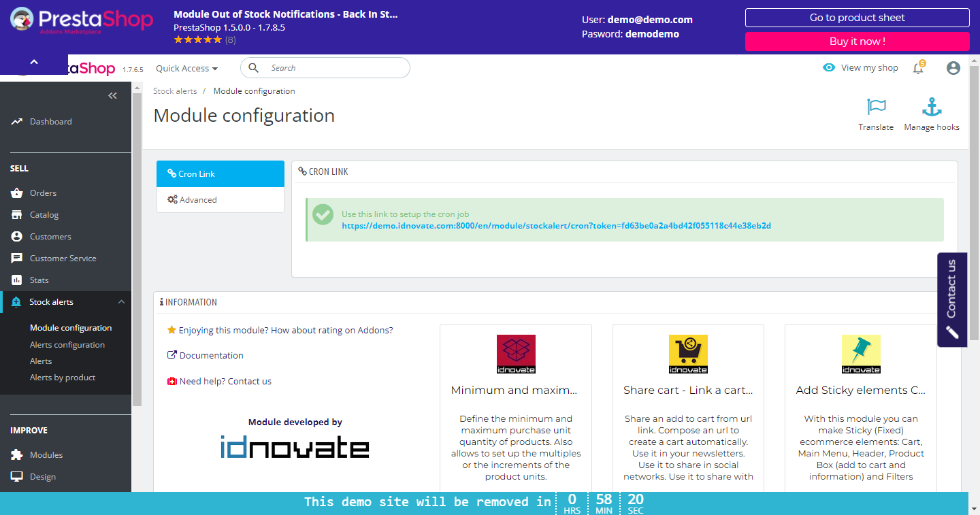The image size is (980, 515).
Task: Click the Minimum and maximum module thumbnail
Action: click(516, 354)
